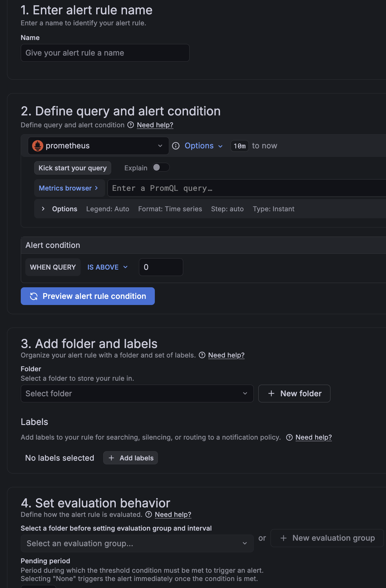
Task: Open the IS ABOVE condition dropdown
Action: (x=107, y=267)
